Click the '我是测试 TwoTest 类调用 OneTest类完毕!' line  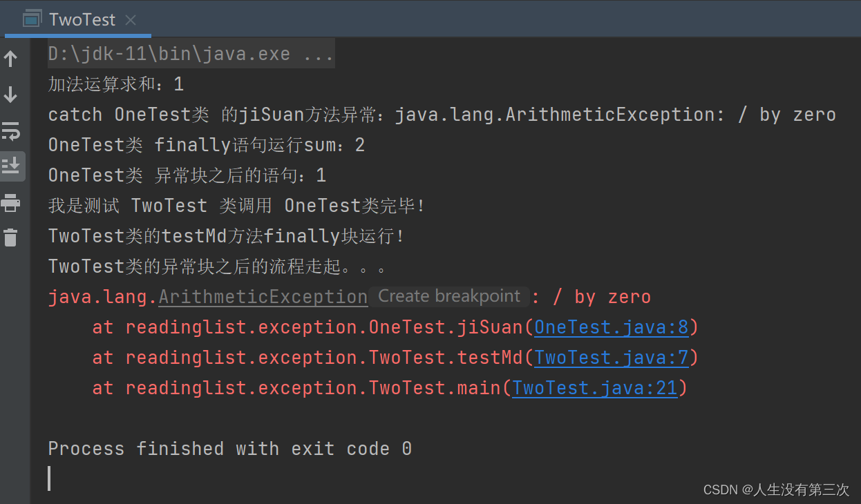(x=237, y=206)
